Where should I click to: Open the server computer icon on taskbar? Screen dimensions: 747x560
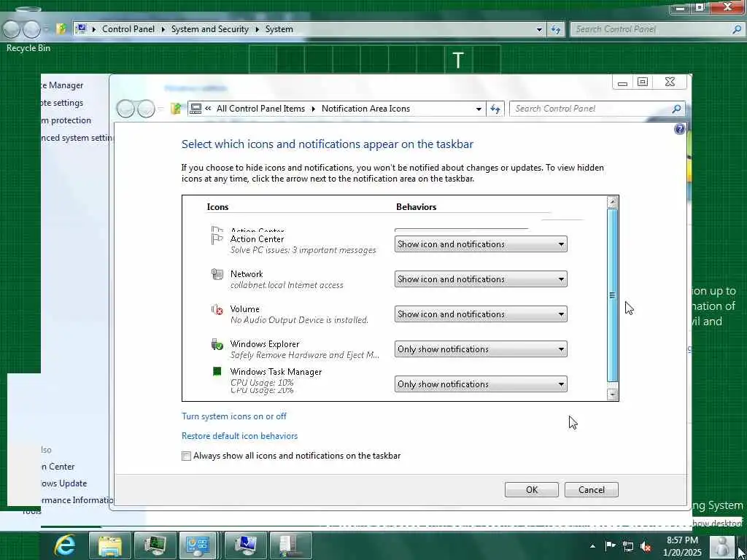[x=290, y=545]
